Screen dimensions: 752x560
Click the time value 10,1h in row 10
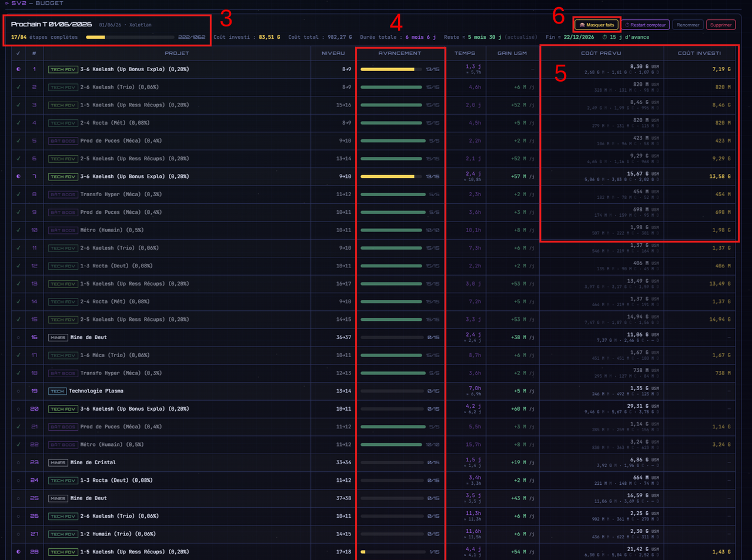(473, 230)
